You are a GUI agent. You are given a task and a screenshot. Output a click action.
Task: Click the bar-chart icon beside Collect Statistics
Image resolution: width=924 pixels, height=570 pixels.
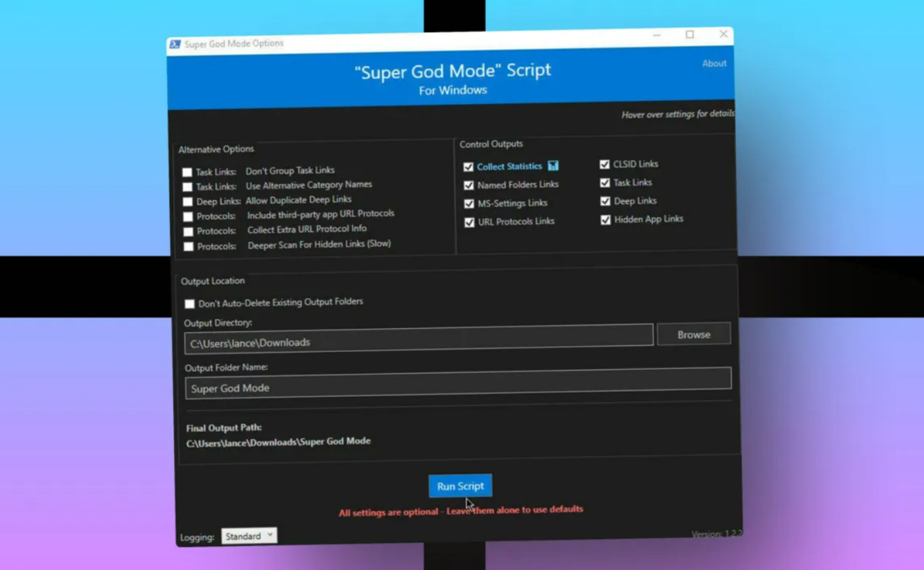[x=554, y=166]
